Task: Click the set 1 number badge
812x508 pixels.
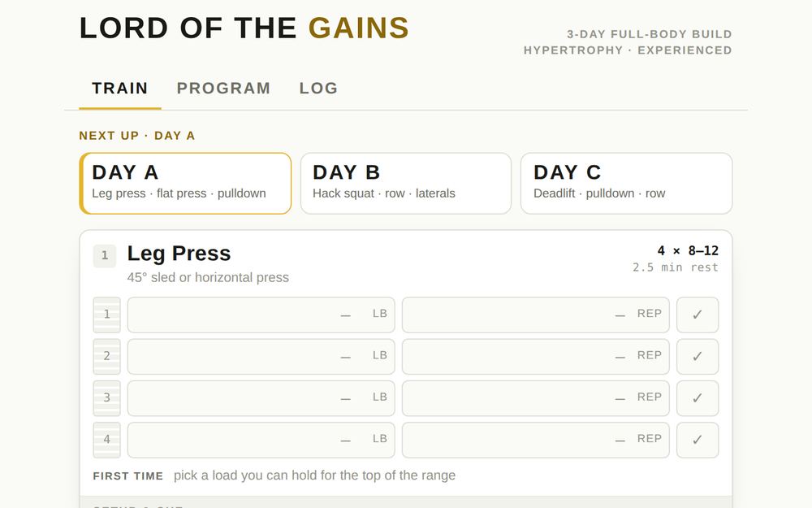Action: tap(106, 315)
